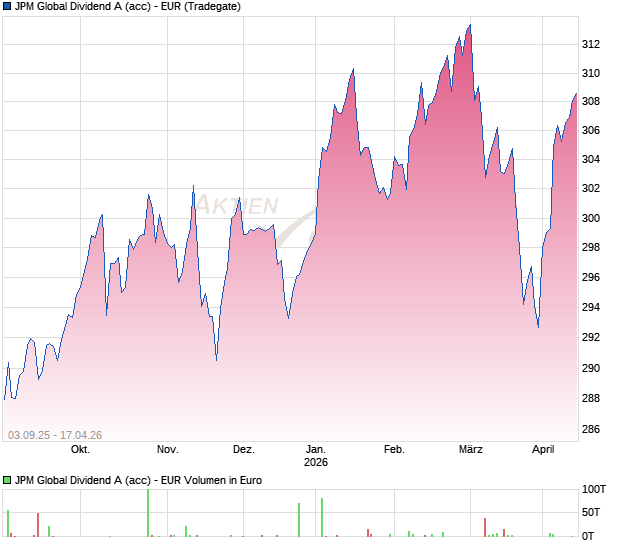Click the chart title 'JPM Global Dividend A (acc) - EUR (Tradegate)'

128,6
